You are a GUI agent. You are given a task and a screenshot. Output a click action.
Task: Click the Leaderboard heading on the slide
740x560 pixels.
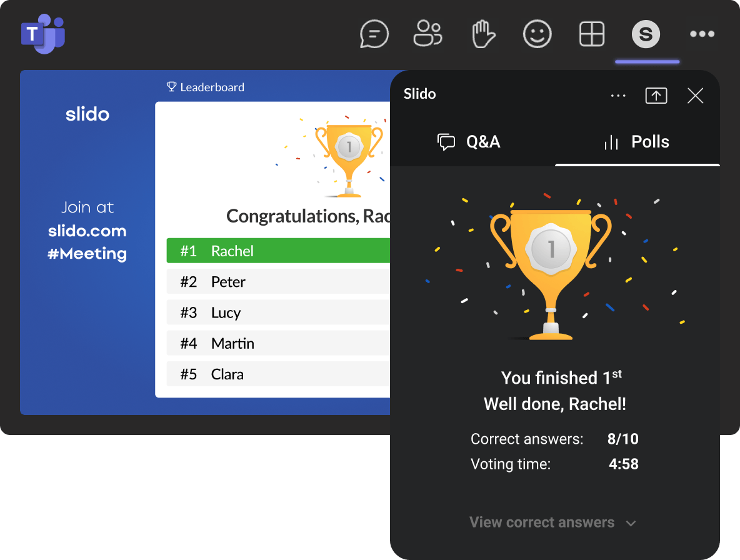tap(212, 87)
